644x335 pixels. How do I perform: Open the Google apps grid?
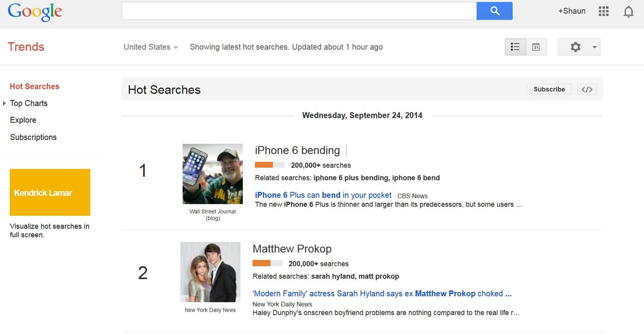point(604,11)
